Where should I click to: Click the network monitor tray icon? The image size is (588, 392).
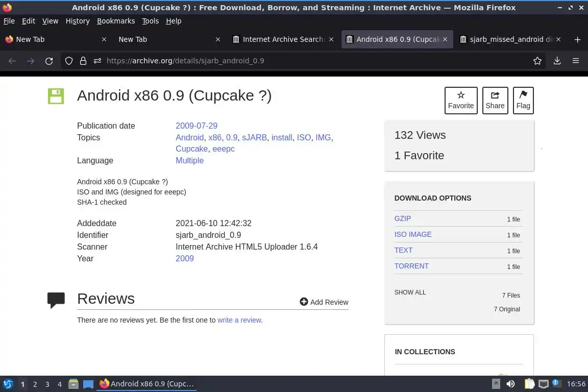[544, 384]
